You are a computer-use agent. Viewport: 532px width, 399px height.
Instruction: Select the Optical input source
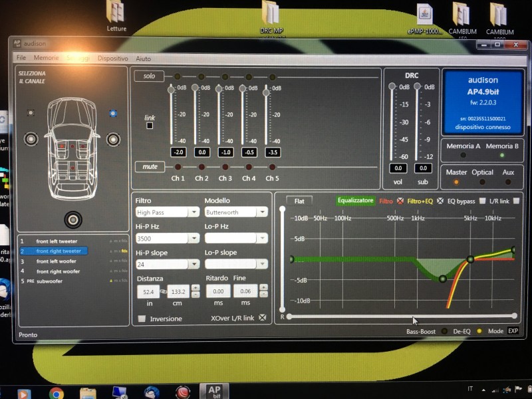482,182
